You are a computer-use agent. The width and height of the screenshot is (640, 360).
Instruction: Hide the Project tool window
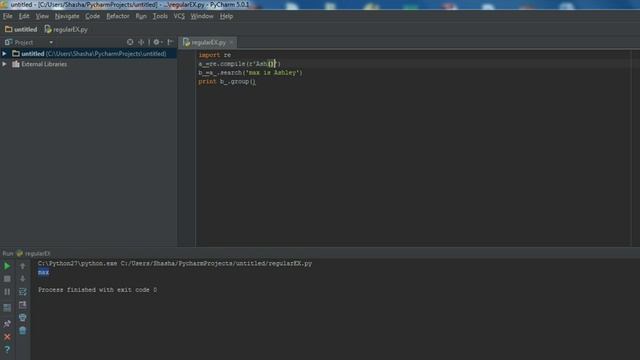[x=170, y=42]
